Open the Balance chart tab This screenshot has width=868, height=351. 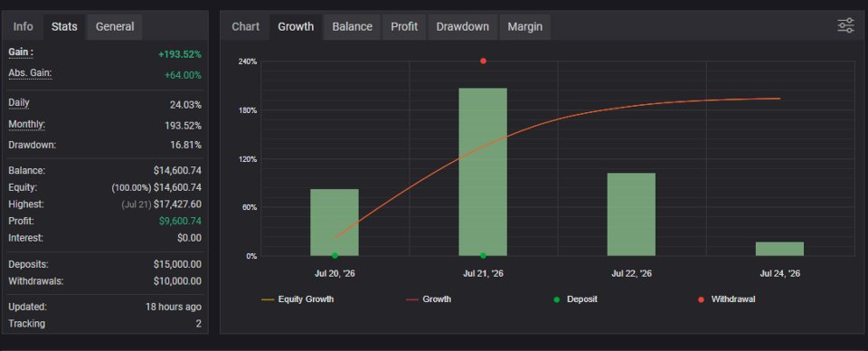click(352, 26)
